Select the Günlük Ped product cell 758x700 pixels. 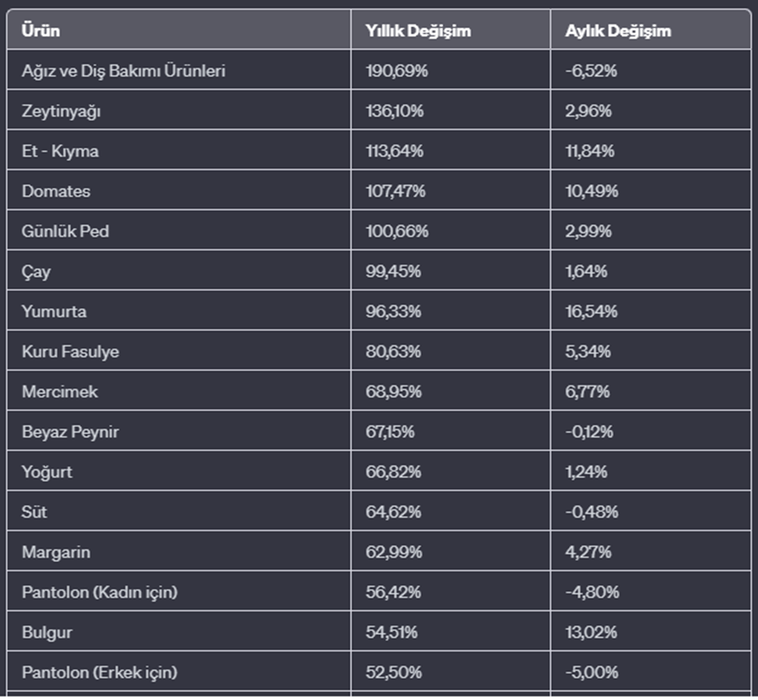point(66,232)
